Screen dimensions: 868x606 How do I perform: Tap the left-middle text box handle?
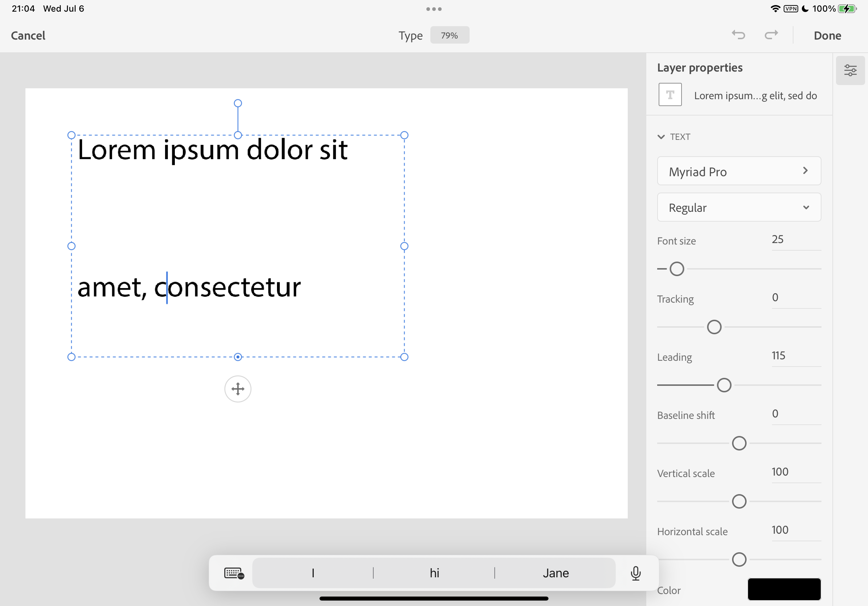[72, 246]
